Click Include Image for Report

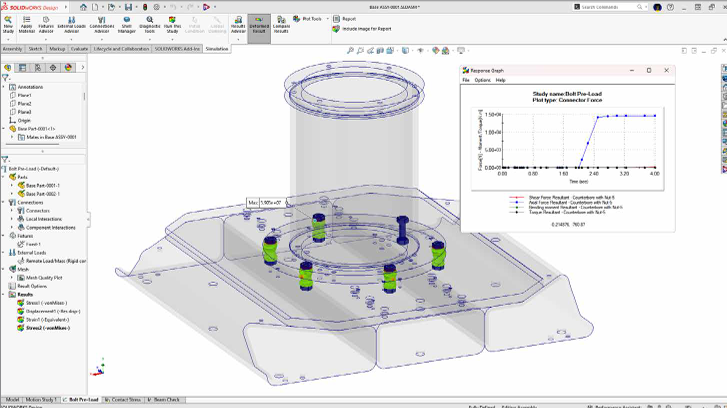362,29
